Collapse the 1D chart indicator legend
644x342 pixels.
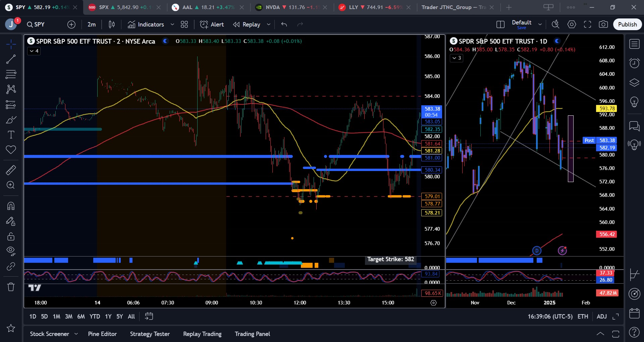click(457, 58)
